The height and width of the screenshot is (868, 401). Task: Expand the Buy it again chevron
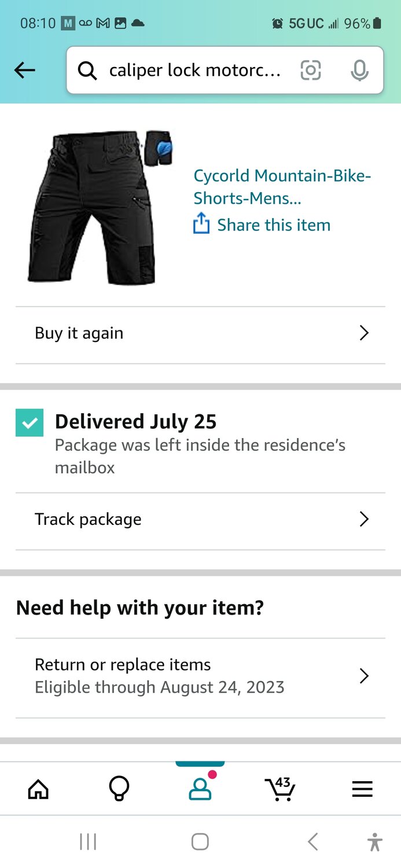[x=364, y=333]
